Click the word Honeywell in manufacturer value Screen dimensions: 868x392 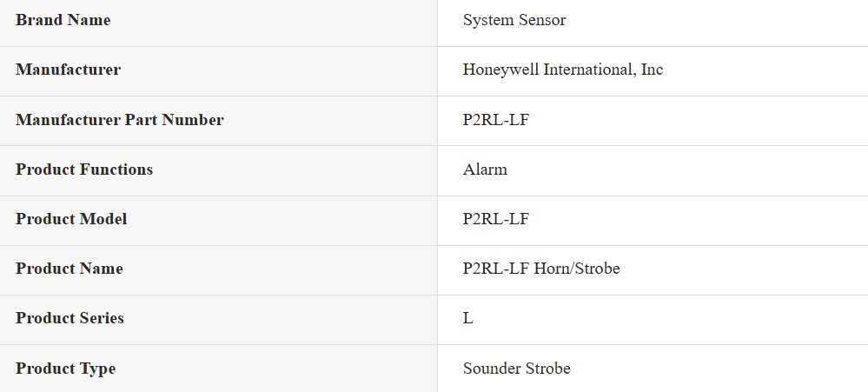point(501,70)
